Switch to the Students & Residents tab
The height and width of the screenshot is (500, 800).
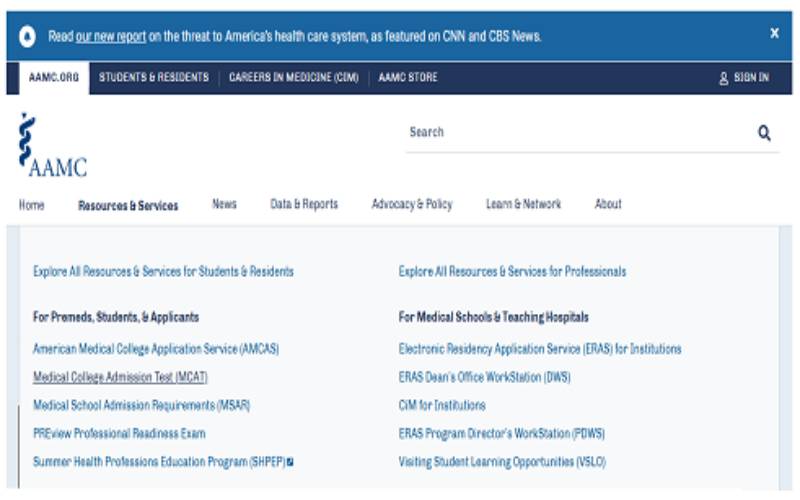click(154, 78)
